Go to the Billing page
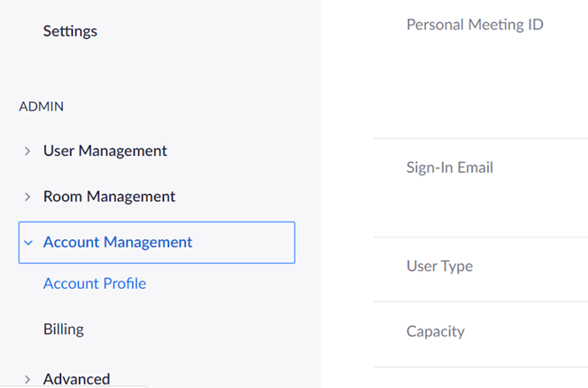The height and width of the screenshot is (388, 588). (x=64, y=330)
